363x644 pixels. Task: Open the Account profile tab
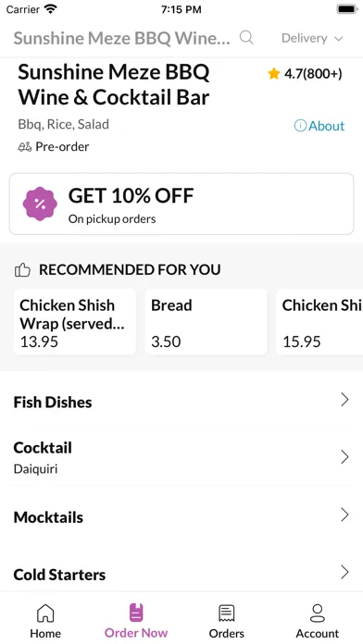318,621
